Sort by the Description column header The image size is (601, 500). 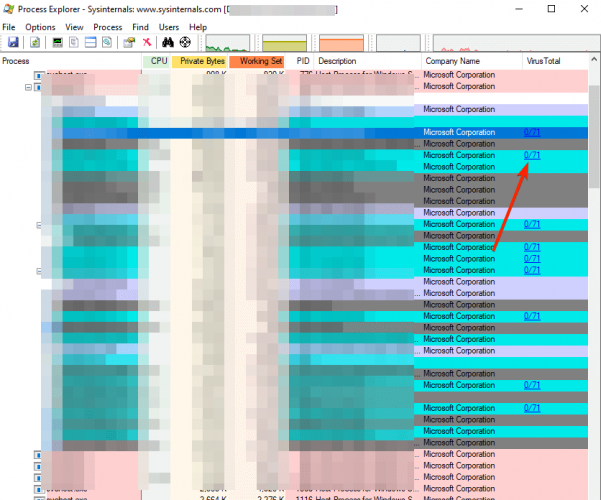(367, 61)
